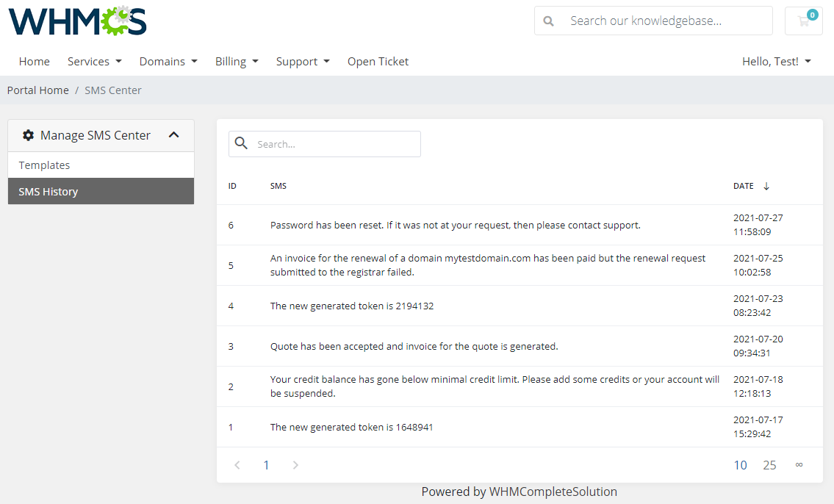Sort messages by clicking the DATE arrow
The width and height of the screenshot is (834, 504).
(766, 186)
